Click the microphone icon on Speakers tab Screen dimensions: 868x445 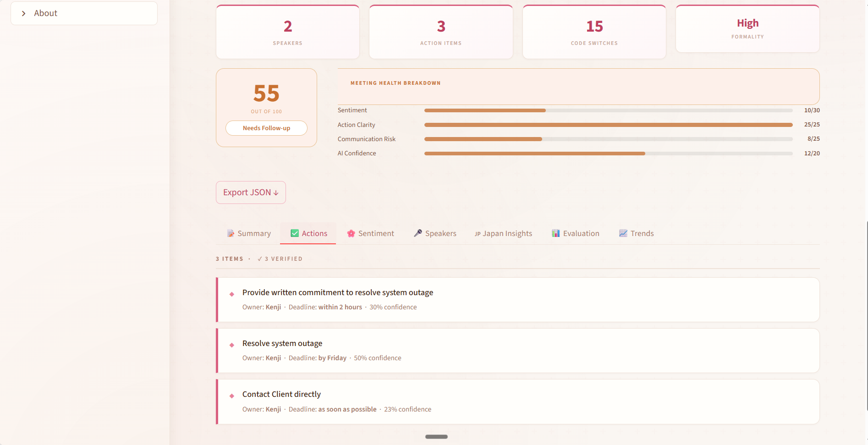[x=418, y=233]
